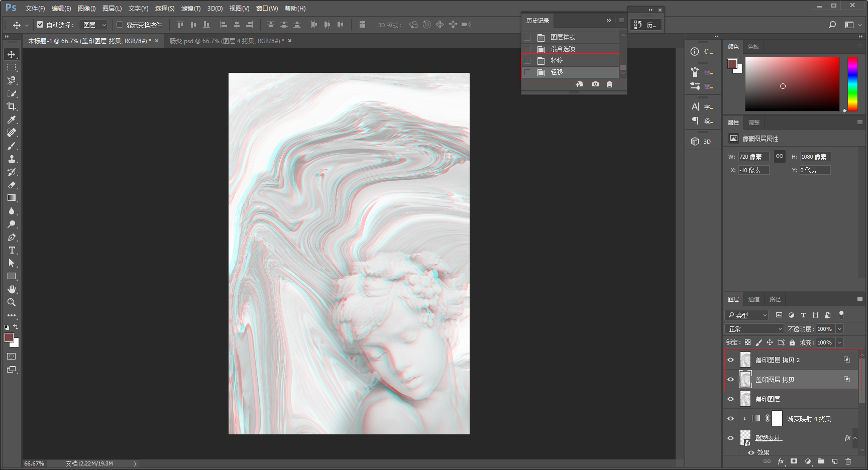
Task: Click the hue slider strip
Action: point(852,84)
